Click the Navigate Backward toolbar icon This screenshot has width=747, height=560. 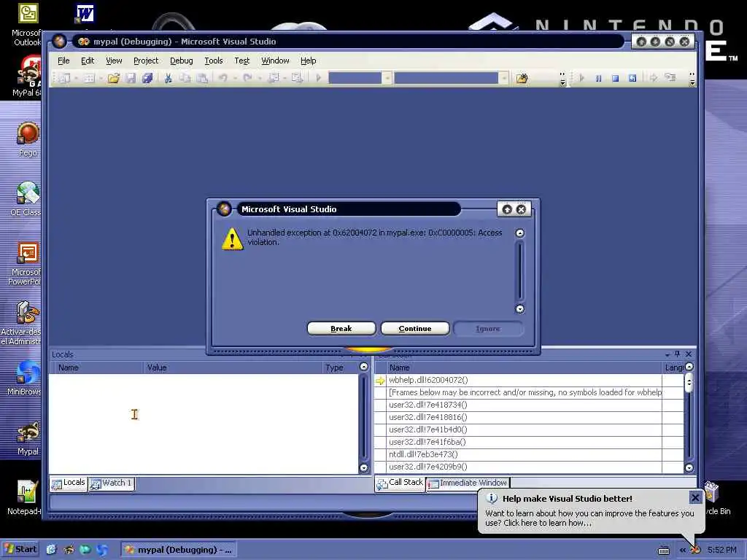click(x=274, y=78)
